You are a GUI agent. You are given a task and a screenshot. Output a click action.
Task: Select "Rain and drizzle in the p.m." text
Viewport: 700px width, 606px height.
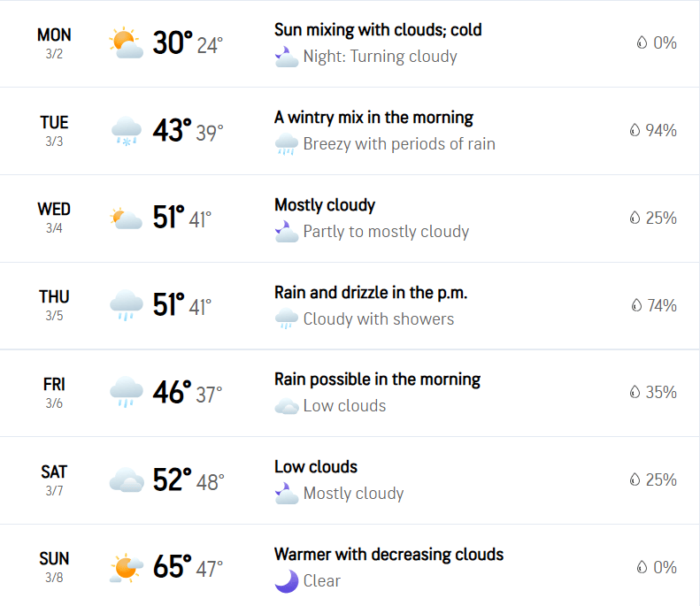(x=371, y=293)
